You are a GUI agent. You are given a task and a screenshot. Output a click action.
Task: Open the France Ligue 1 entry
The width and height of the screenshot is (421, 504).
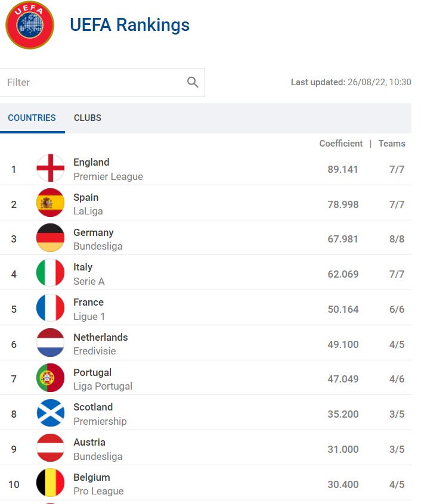point(88,309)
